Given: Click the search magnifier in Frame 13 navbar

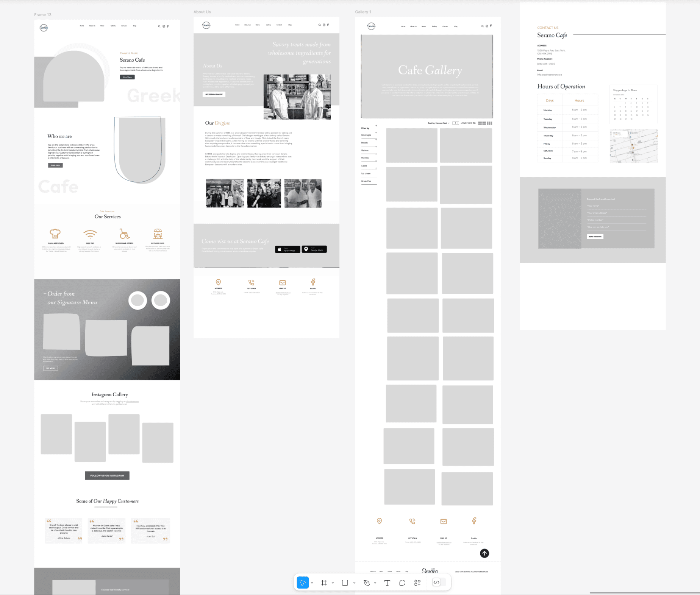Looking at the screenshot, I should 159,26.
